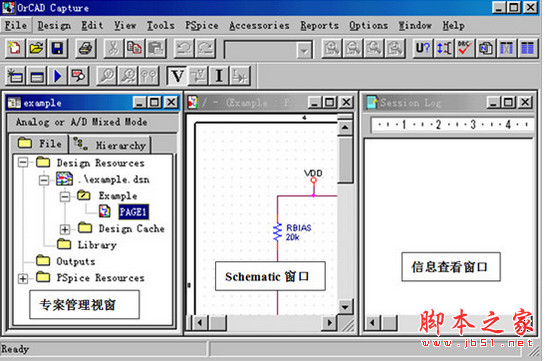Viewport: 545px width, 361px height.
Task: Run Design Rules Check icon
Action: pos(465,48)
